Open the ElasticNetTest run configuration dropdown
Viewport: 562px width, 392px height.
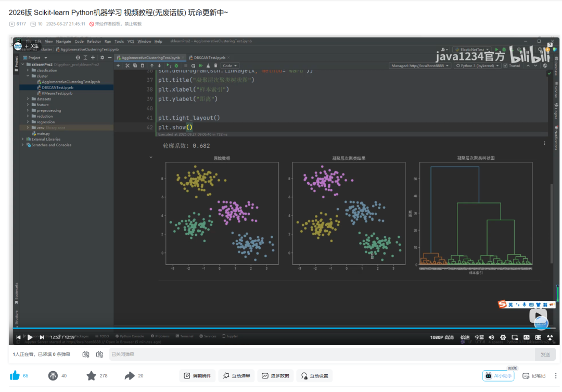point(472,49)
